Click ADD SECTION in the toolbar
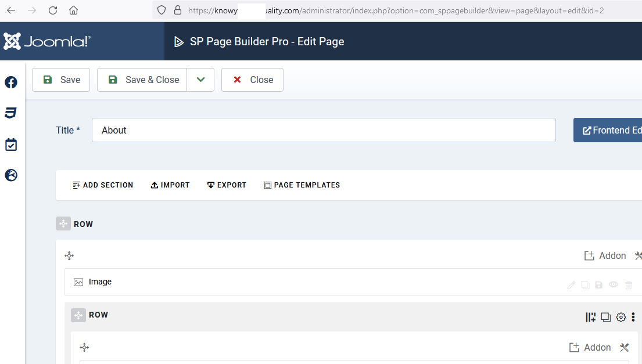The width and height of the screenshot is (642, 364). tap(103, 185)
